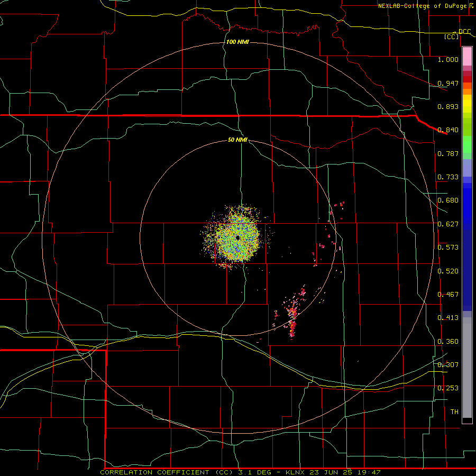The image size is (476, 476).
Task: Click the 0.413 color scale value
Action: [x=448, y=317]
